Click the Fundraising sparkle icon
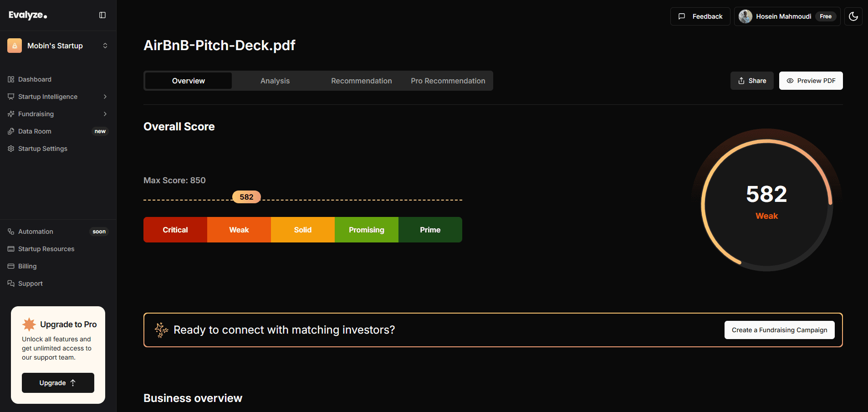Image resolution: width=868 pixels, height=412 pixels. [11, 114]
